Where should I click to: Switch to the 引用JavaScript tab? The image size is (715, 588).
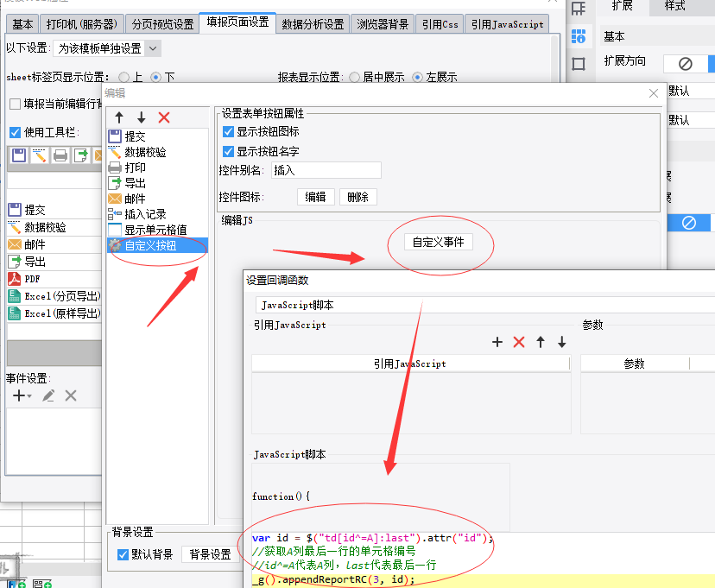click(507, 24)
